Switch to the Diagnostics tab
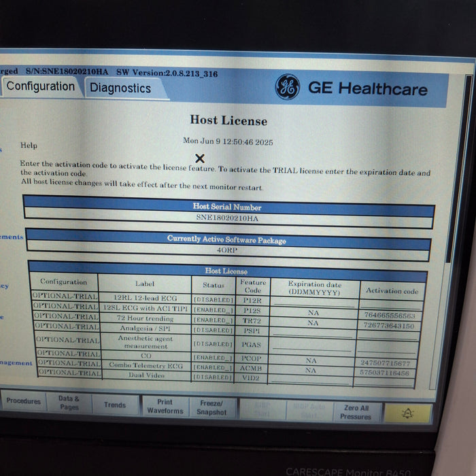Image resolution: width=476 pixels, height=476 pixels. click(122, 88)
